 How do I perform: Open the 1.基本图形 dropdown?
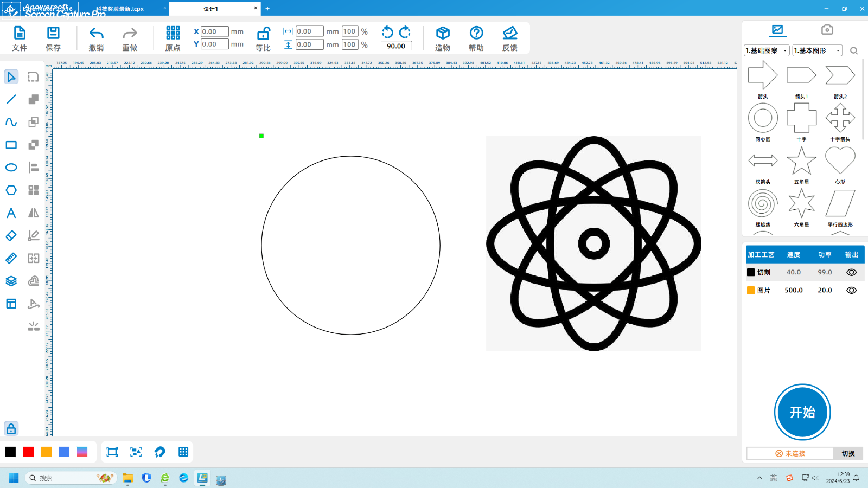(816, 50)
